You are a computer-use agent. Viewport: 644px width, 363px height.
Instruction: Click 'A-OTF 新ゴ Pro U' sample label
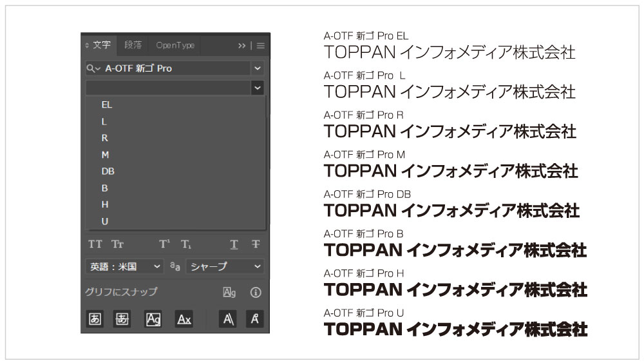363,313
